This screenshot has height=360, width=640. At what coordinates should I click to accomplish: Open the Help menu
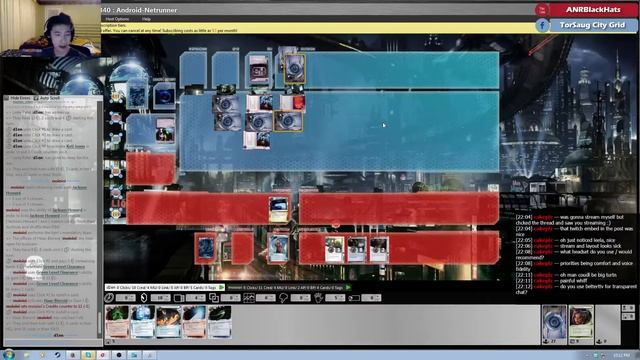coord(146,19)
